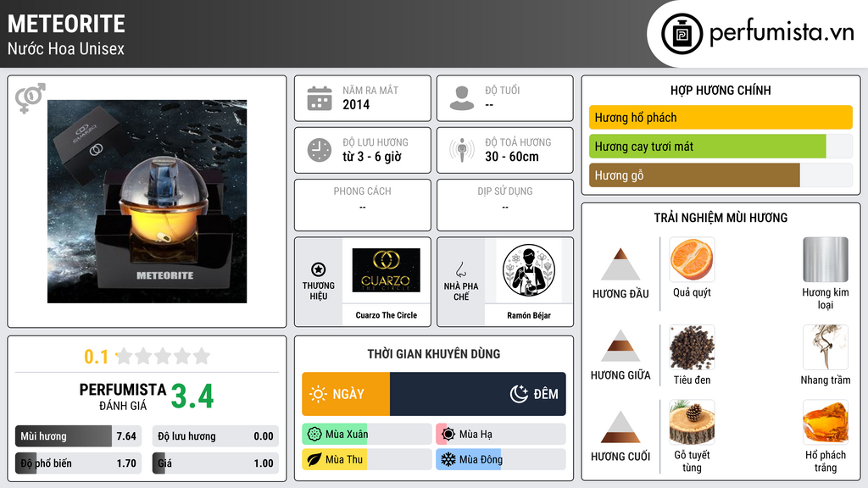This screenshot has height=488, width=868.
Task: Click the Hương đầu pyramid icon
Action: pyautogui.click(x=620, y=264)
